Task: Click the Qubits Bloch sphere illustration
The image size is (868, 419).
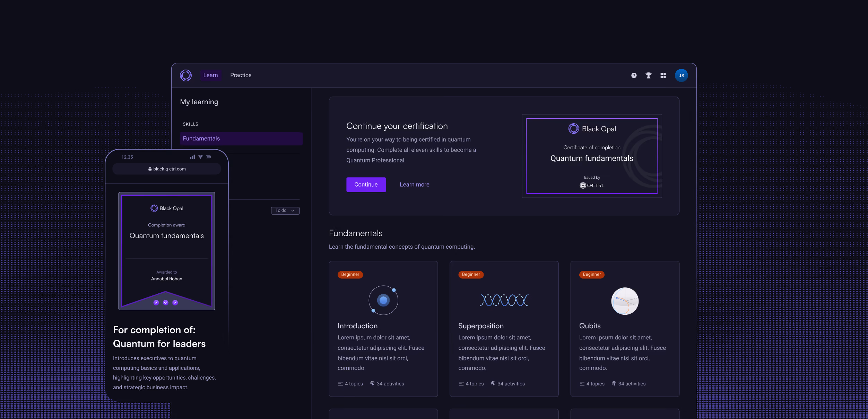Action: click(625, 301)
